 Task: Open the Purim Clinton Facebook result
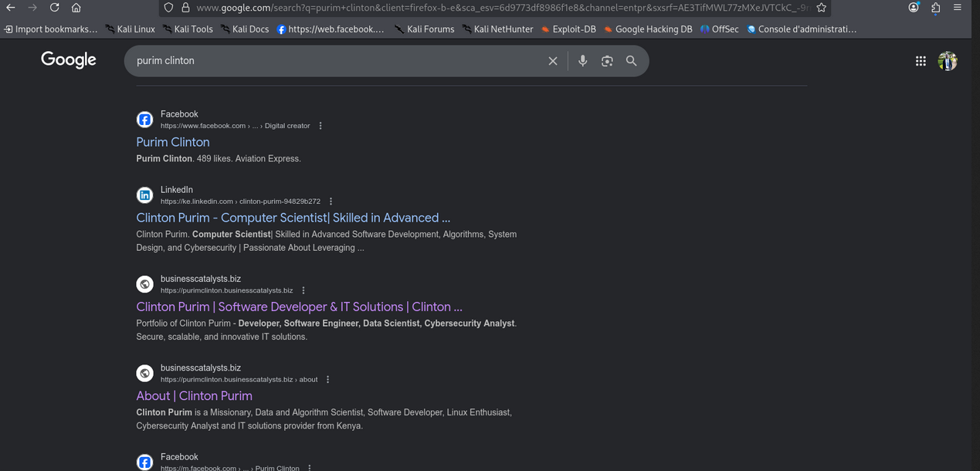[x=173, y=142]
